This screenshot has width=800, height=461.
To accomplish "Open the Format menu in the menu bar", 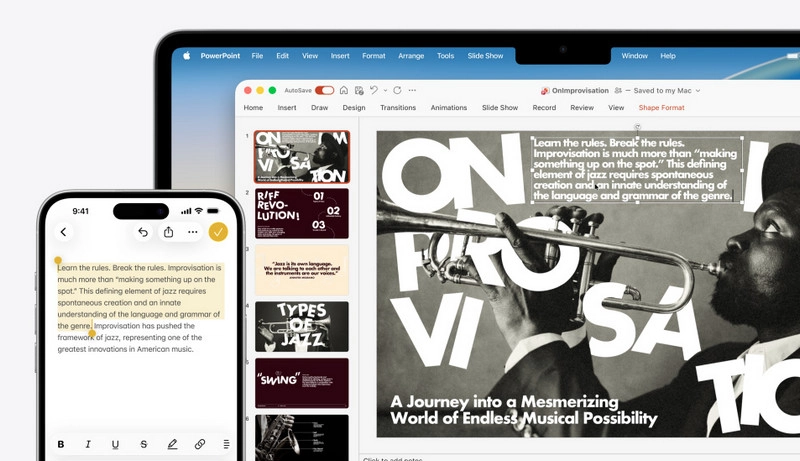I will point(373,56).
